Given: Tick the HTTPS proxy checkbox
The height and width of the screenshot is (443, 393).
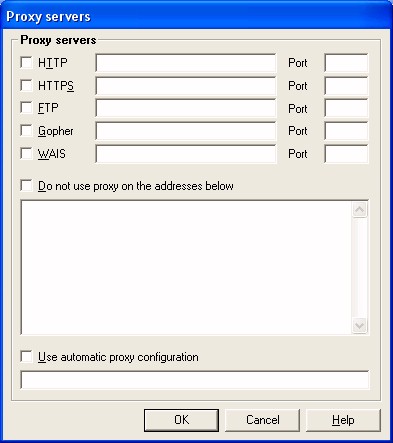Looking at the screenshot, I should pos(26,85).
